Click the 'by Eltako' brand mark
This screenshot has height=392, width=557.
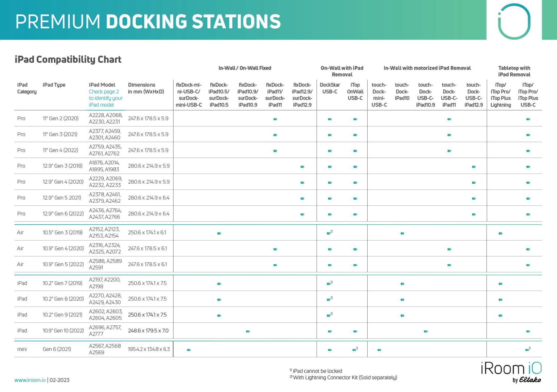point(527,380)
